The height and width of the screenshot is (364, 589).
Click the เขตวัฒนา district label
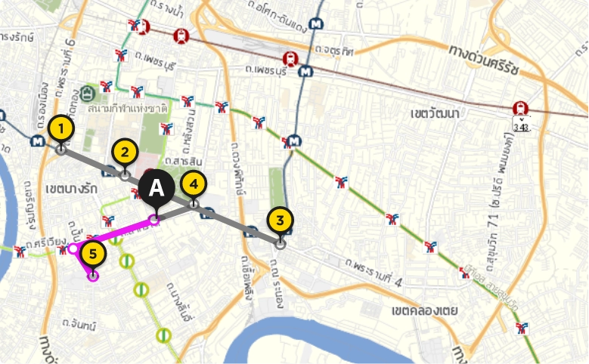coord(435,113)
